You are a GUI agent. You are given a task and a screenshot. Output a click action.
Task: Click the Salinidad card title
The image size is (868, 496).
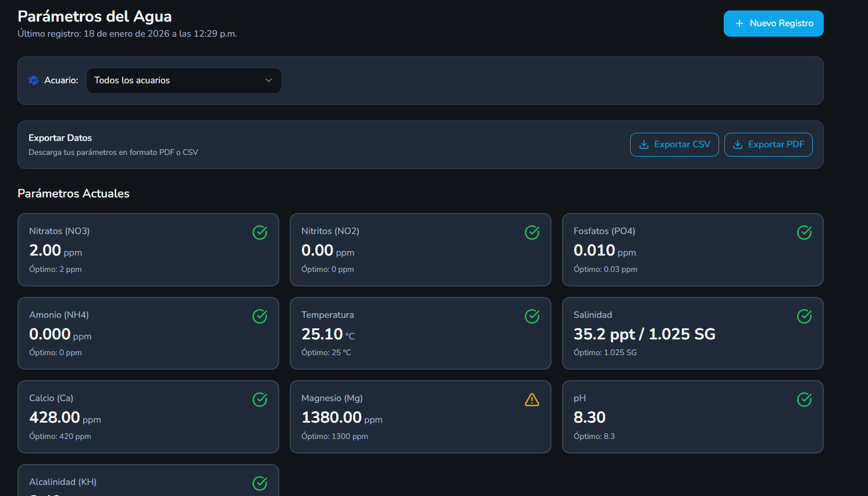pyautogui.click(x=593, y=315)
